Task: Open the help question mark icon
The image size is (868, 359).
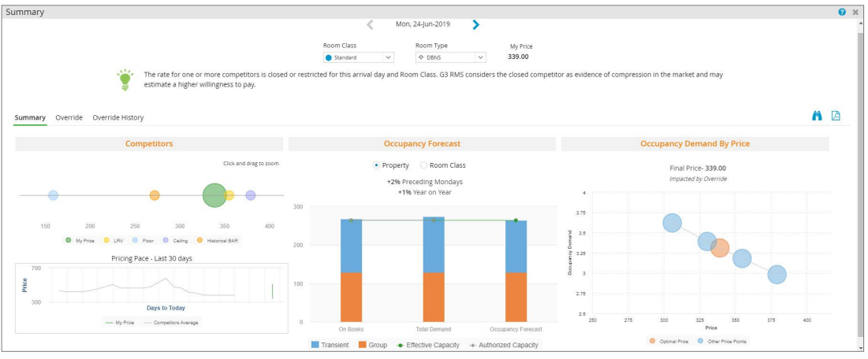Action: tap(842, 13)
